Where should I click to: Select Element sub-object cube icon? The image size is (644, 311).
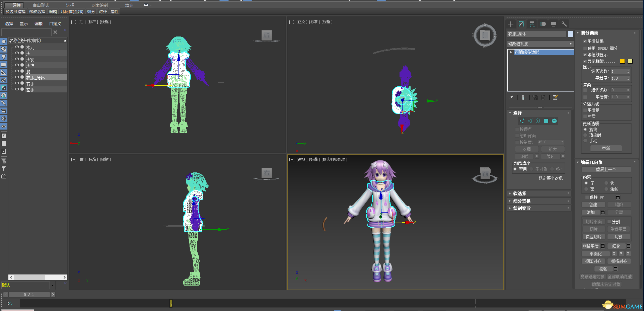[x=554, y=121]
